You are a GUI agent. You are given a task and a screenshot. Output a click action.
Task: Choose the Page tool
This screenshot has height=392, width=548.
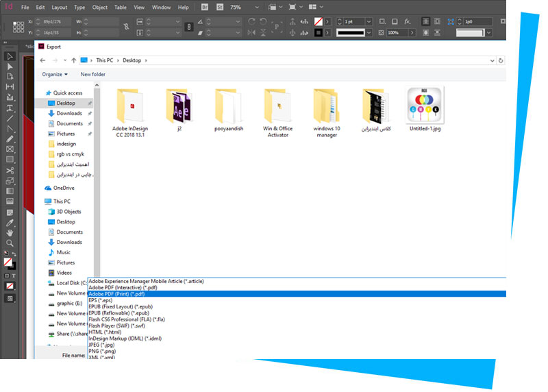pyautogui.click(x=10, y=77)
